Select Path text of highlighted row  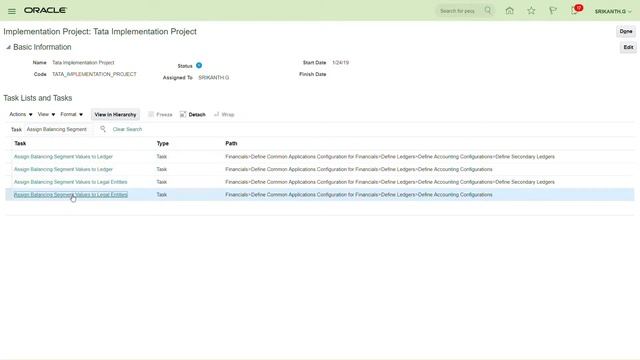[x=359, y=195]
